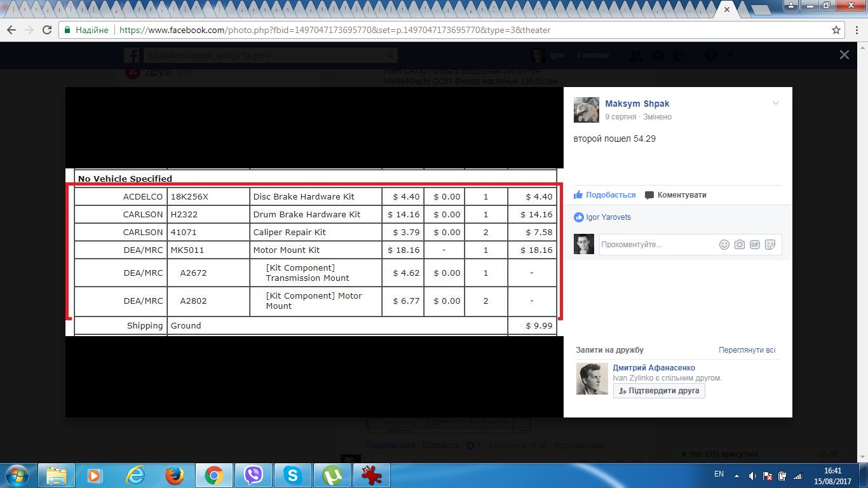Show hidden tray icons arrow
This screenshot has width=868, height=488.
click(x=736, y=475)
